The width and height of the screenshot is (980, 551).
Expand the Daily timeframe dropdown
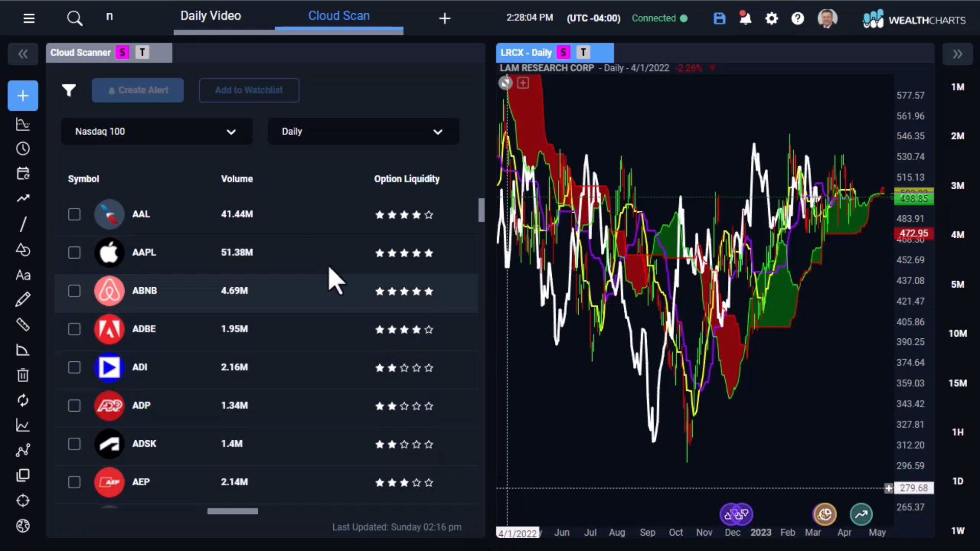tap(363, 132)
